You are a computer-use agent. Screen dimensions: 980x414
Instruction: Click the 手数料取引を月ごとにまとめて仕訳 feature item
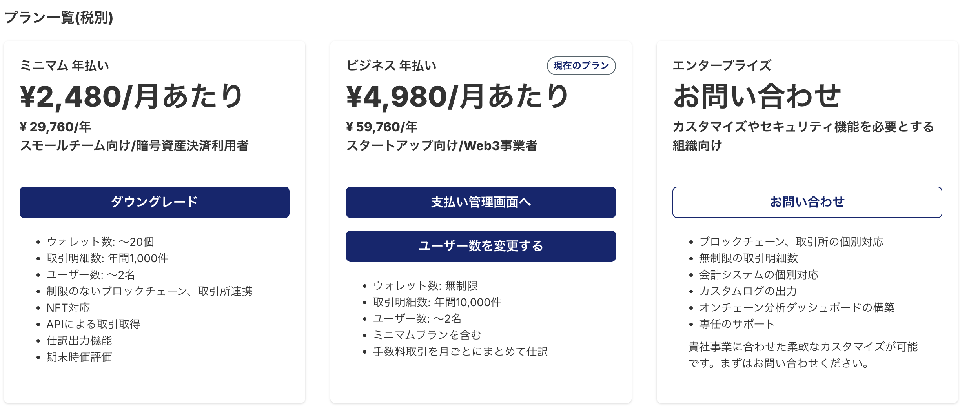point(460,352)
